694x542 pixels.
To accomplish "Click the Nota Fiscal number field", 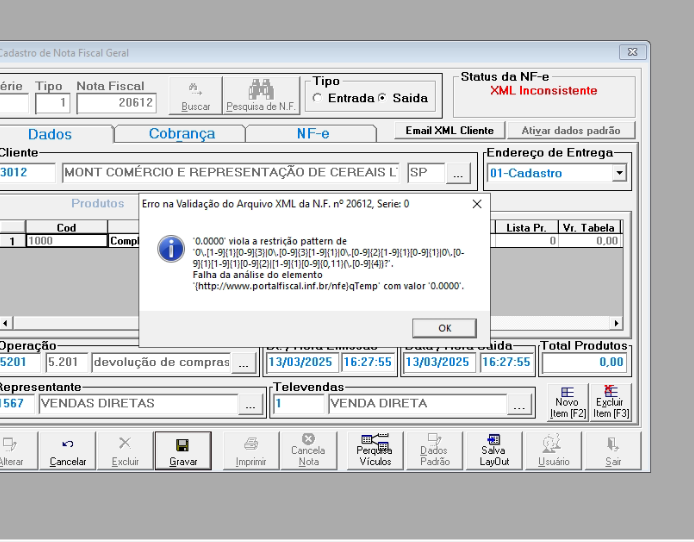I will click(117, 103).
